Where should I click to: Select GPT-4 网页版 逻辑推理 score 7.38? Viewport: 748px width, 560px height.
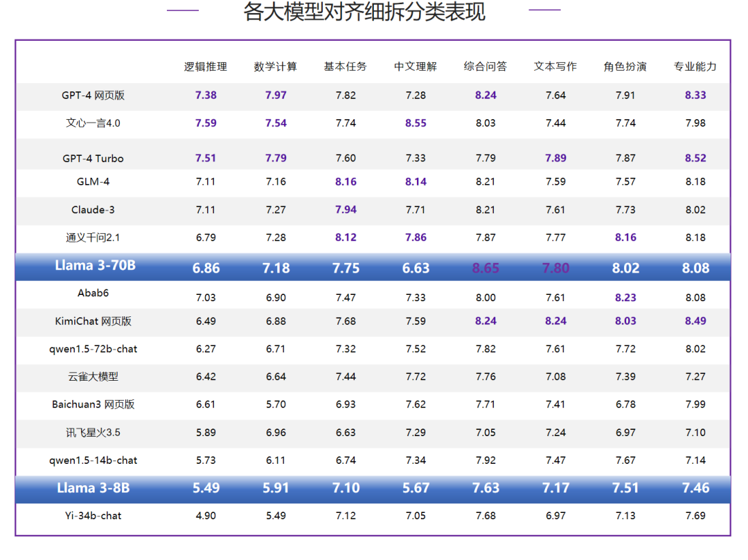pos(206,96)
